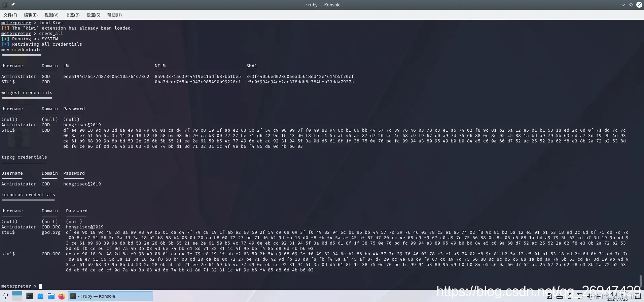The height and width of the screenshot is (302, 644).
Task: Open the removable devices tray icon
Action: pos(570,296)
